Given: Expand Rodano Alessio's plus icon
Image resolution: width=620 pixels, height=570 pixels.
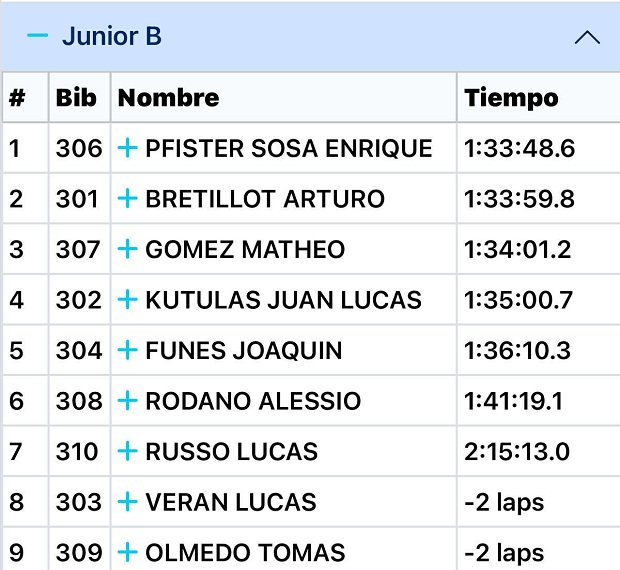Looking at the screenshot, I should [x=127, y=401].
